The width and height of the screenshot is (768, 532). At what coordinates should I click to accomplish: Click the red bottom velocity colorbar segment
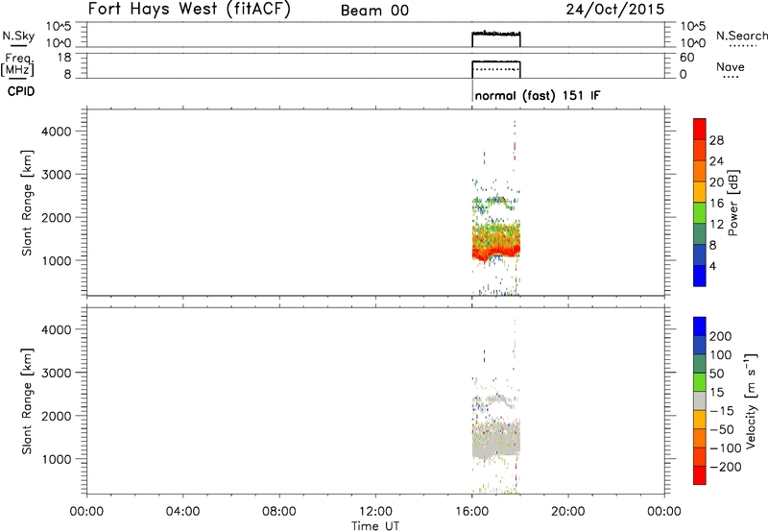click(x=700, y=475)
